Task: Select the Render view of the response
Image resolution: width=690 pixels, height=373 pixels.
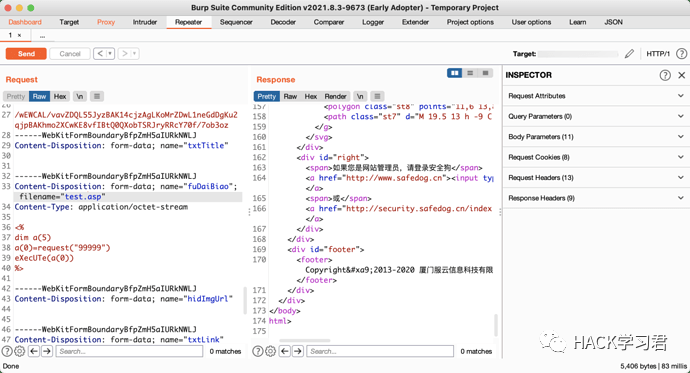Action: pos(335,96)
